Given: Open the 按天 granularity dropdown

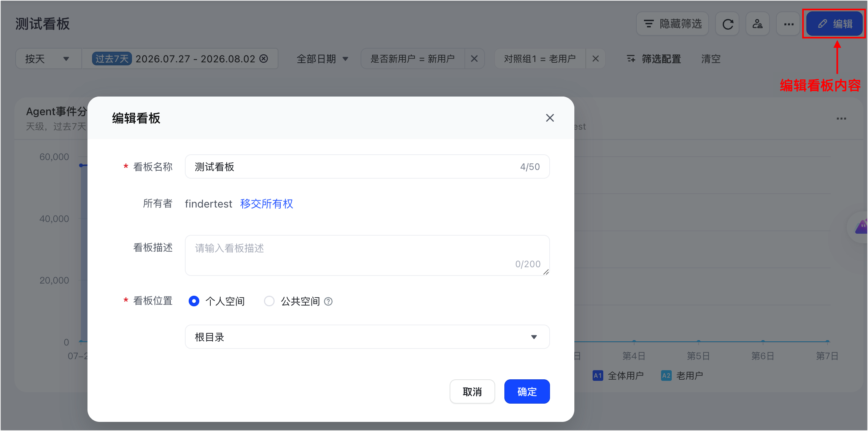Looking at the screenshot, I should click(48, 59).
